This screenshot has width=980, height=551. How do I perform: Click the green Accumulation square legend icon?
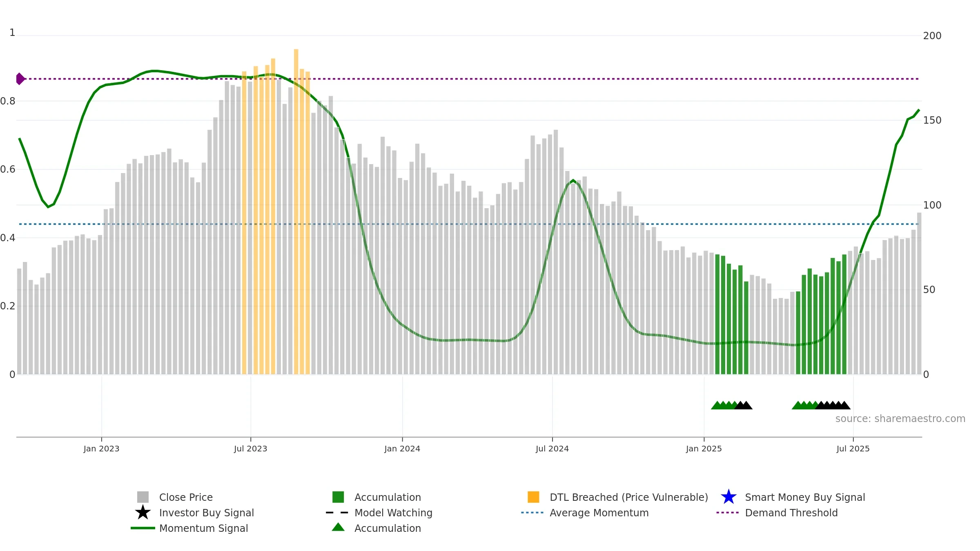coord(338,497)
